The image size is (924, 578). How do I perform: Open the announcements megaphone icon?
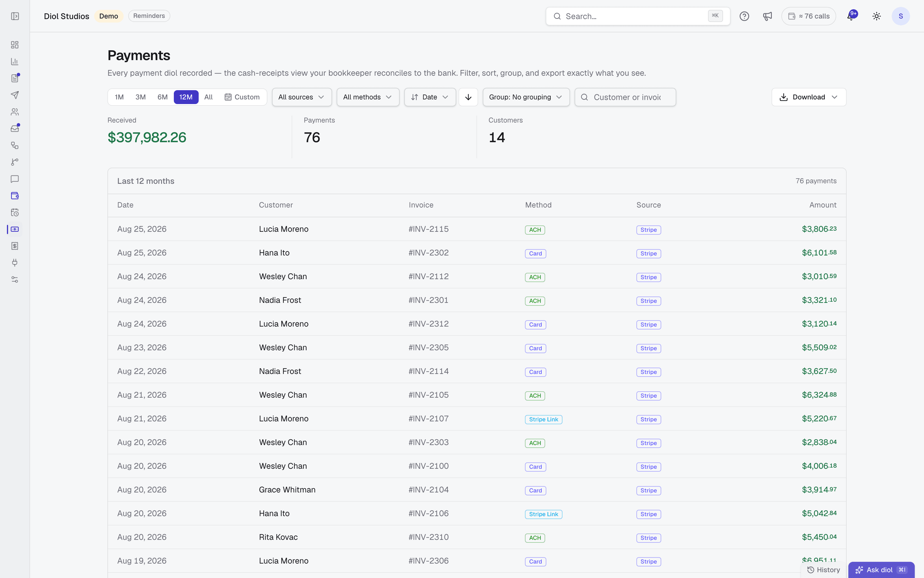(767, 16)
